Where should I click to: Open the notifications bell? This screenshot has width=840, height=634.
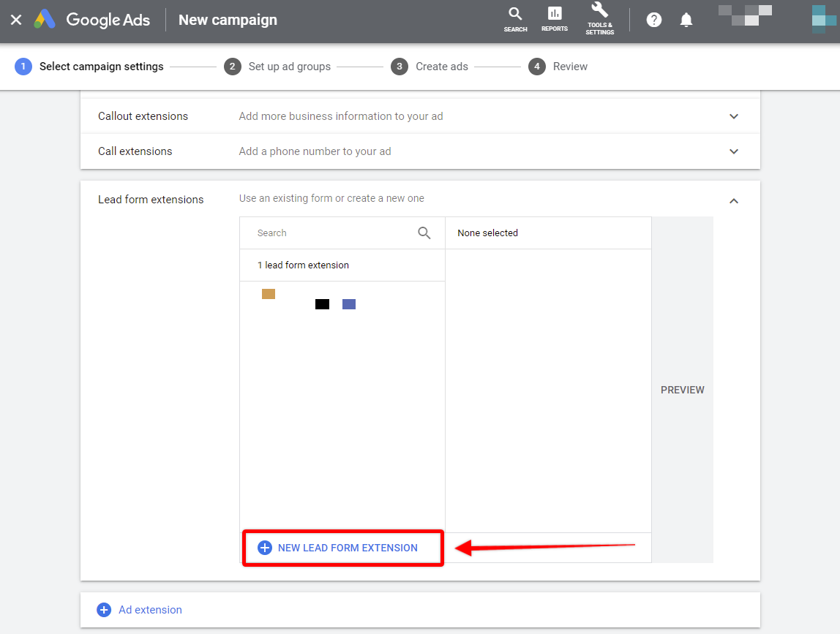pyautogui.click(x=686, y=20)
